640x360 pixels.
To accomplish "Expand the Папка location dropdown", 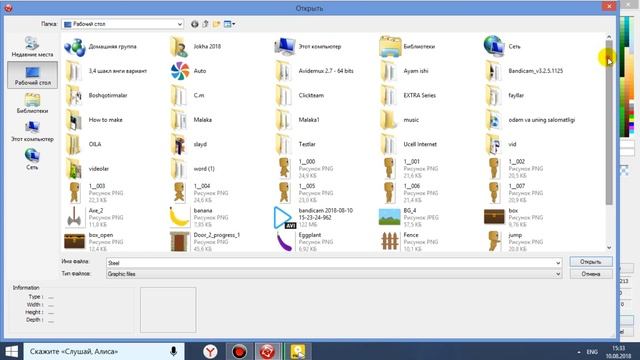I will [179, 24].
